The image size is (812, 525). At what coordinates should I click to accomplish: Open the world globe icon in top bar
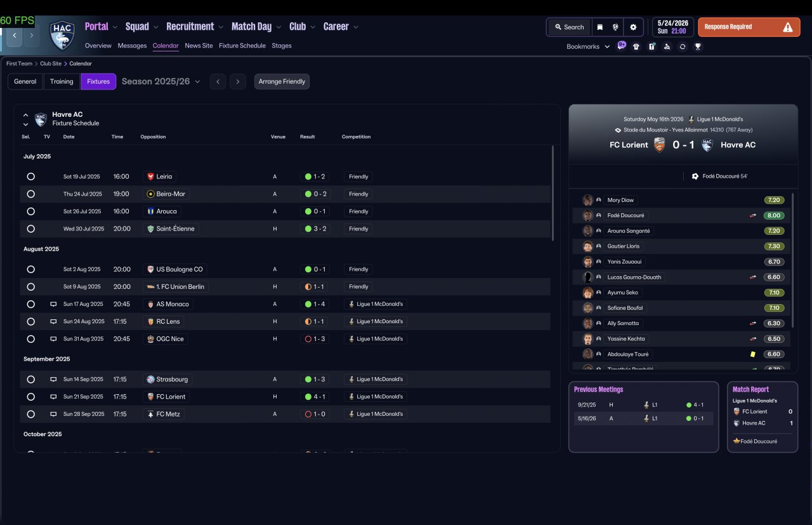pyautogui.click(x=615, y=27)
